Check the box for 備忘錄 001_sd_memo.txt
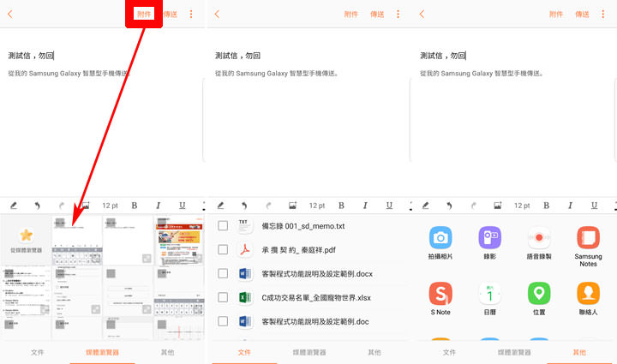 click(223, 226)
